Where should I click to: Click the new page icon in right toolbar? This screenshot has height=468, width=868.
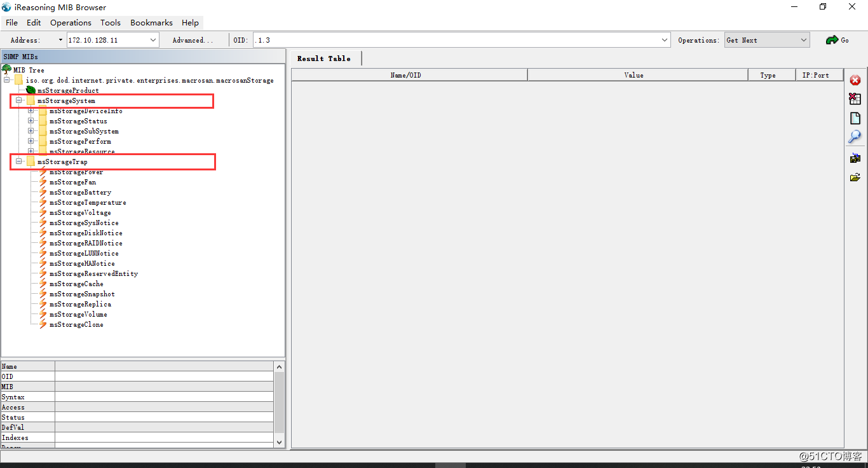click(x=855, y=118)
